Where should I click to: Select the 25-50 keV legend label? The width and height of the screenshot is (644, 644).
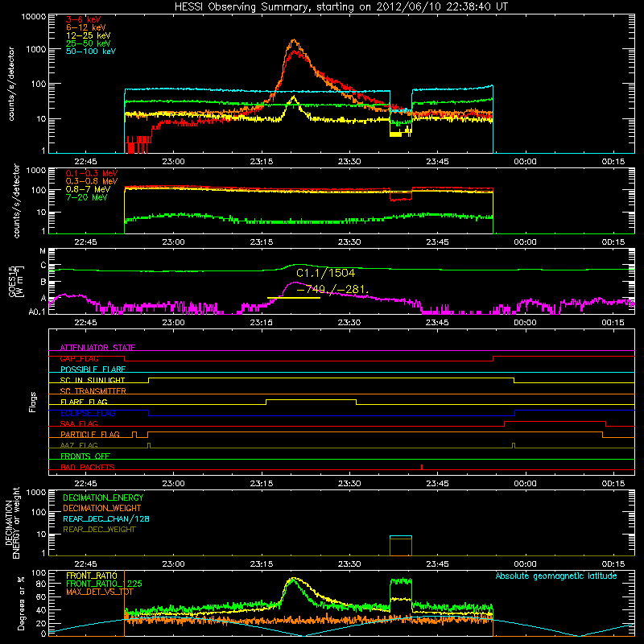click(x=88, y=43)
